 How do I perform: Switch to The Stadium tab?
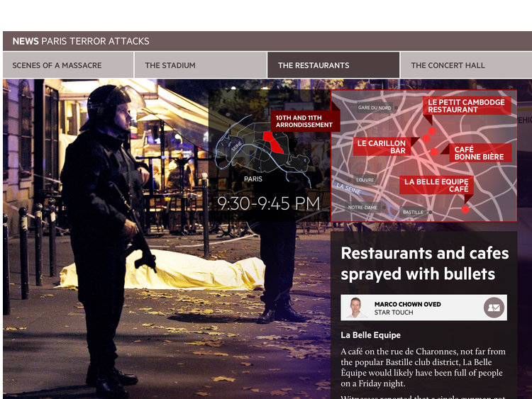(x=201, y=65)
